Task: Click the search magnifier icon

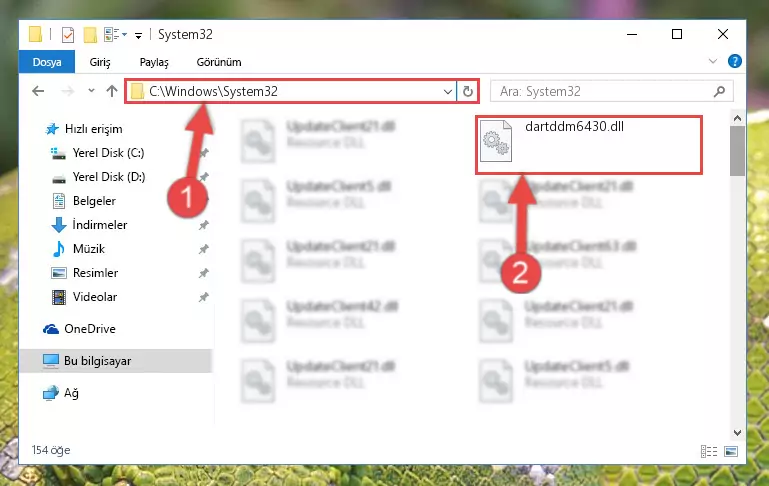Action: tap(719, 91)
